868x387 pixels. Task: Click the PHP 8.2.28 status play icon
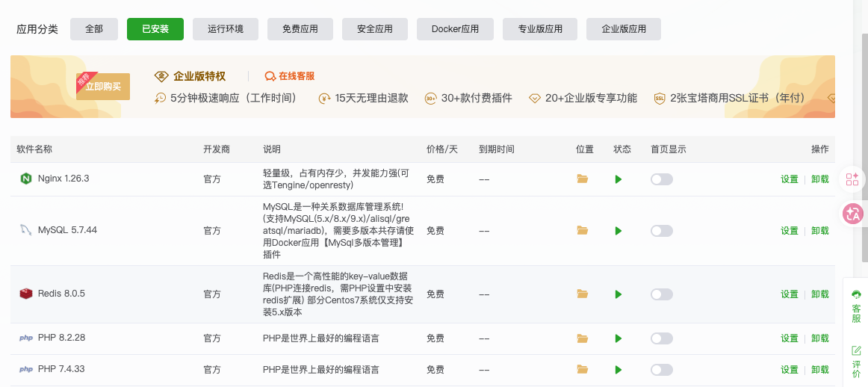click(x=618, y=338)
